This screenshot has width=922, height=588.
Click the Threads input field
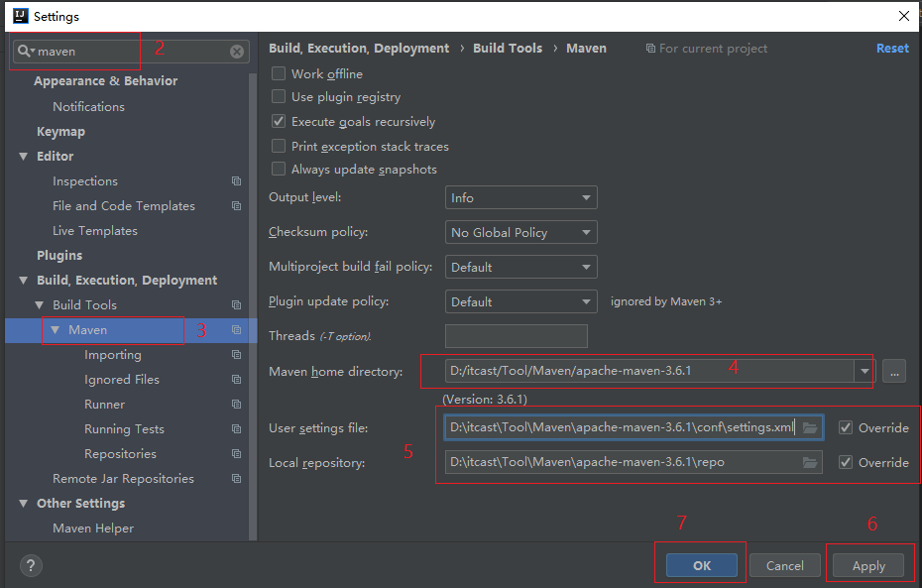pyautogui.click(x=516, y=336)
